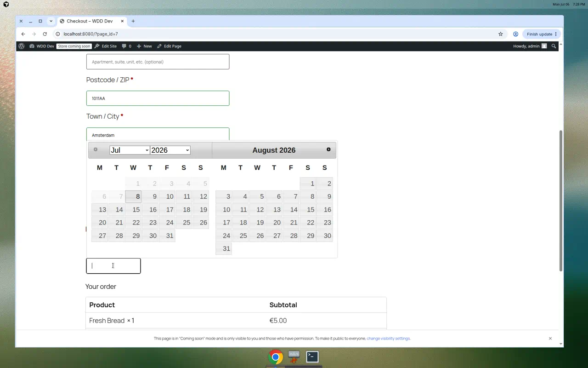Open admin bar search magnifier
Image resolution: width=588 pixels, height=368 pixels.
tap(554, 46)
